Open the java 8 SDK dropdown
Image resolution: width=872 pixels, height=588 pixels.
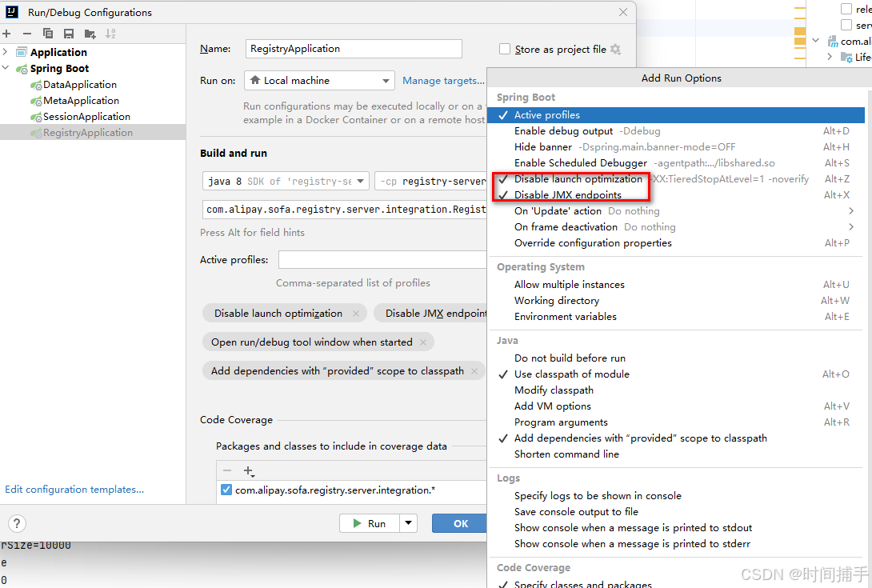(x=361, y=181)
